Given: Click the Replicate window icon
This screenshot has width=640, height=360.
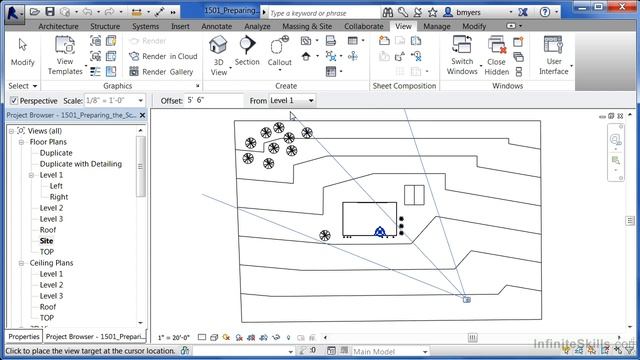Looking at the screenshot, I should coord(518,42).
